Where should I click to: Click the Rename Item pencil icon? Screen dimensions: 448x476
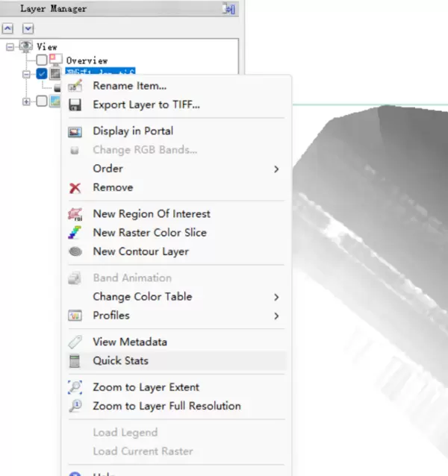pyautogui.click(x=75, y=86)
